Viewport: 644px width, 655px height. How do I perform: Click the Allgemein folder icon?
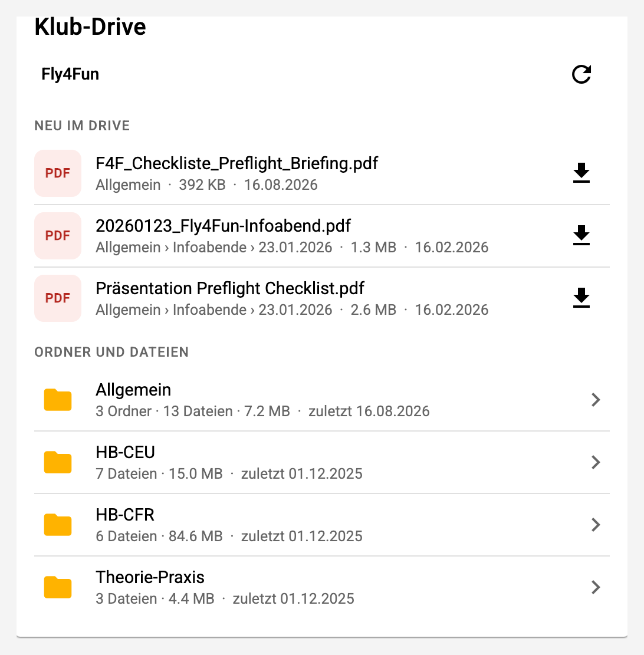click(x=58, y=400)
